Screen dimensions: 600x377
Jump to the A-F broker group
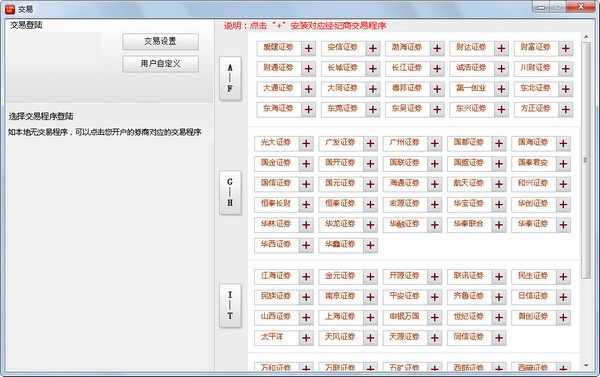(230, 78)
